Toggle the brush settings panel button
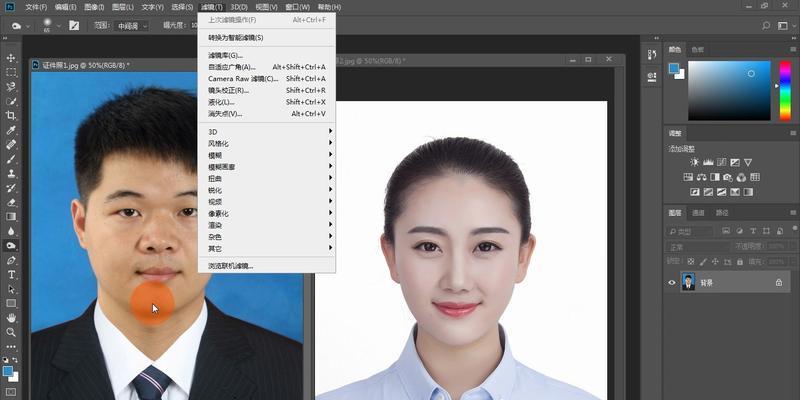The width and height of the screenshot is (800, 400). pyautogui.click(x=74, y=26)
